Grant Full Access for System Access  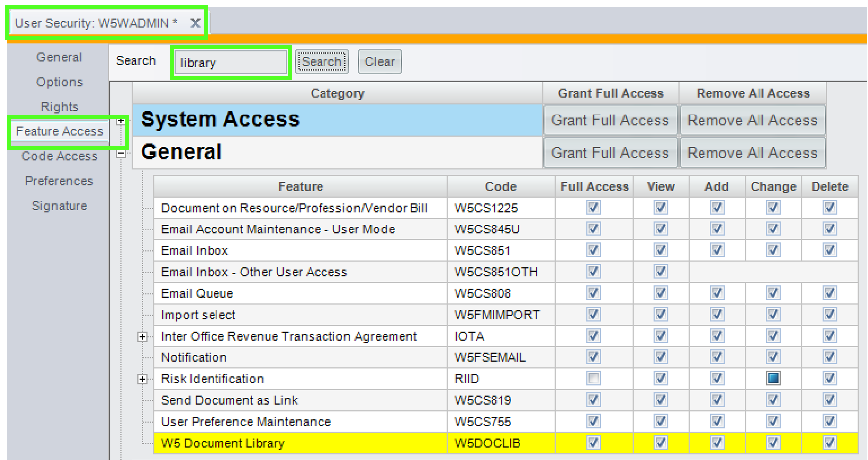[610, 120]
